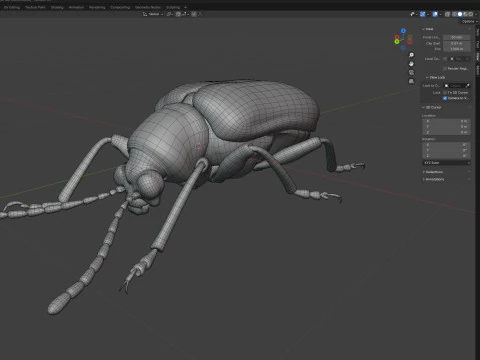Open the Options dropdown
The height and width of the screenshot is (360, 480).
point(469,21)
